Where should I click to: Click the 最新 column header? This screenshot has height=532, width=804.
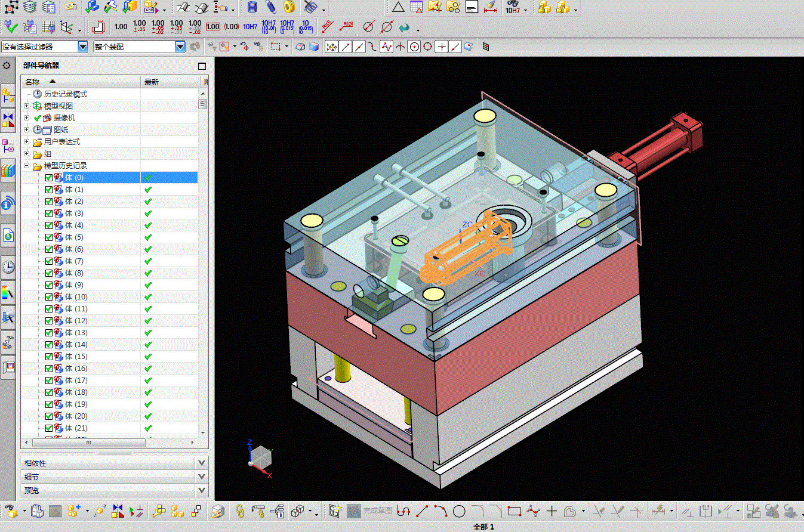pos(152,82)
